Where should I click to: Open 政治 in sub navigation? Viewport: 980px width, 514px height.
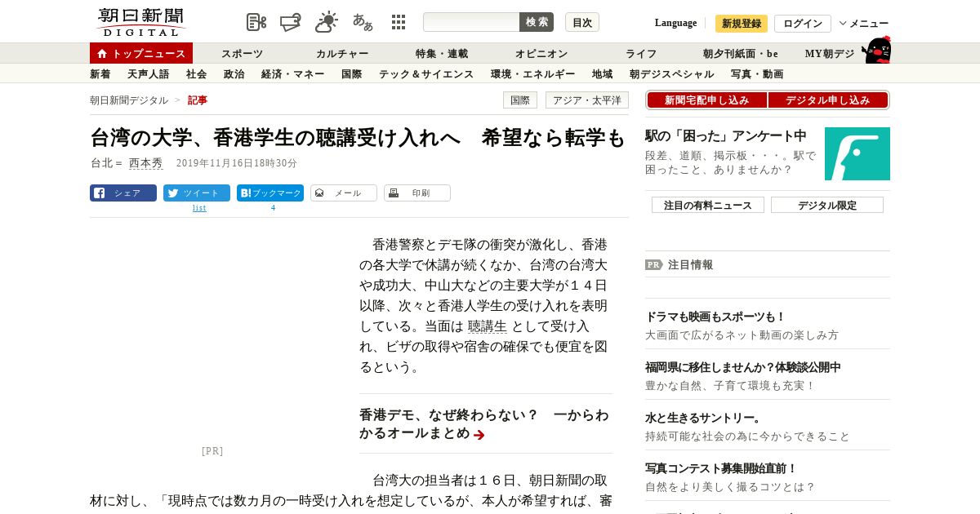pos(234,74)
